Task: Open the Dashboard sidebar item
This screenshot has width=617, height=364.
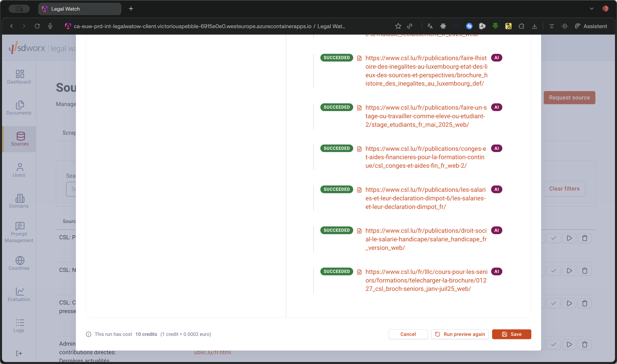Action: 19,77
